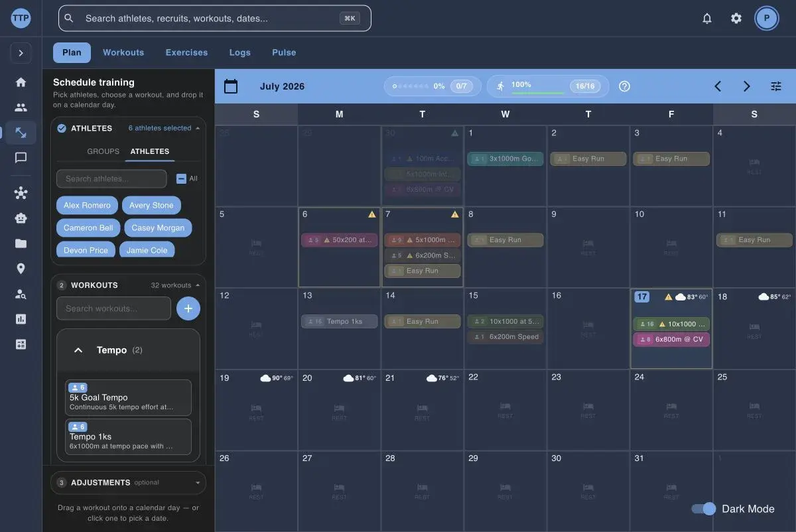The image size is (796, 532).
Task: Open the athletes group icon in sidebar
Action: [x=21, y=107]
